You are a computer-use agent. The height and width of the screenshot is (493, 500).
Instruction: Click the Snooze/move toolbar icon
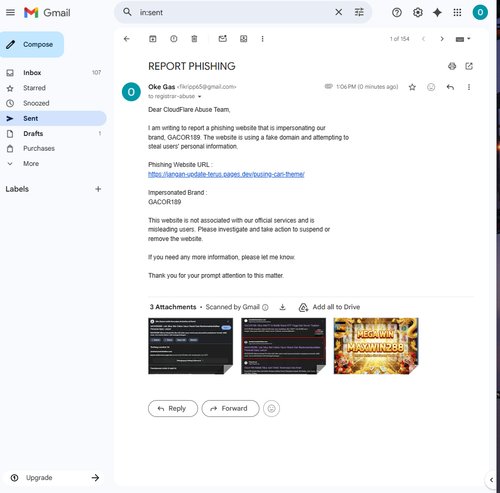click(244, 39)
